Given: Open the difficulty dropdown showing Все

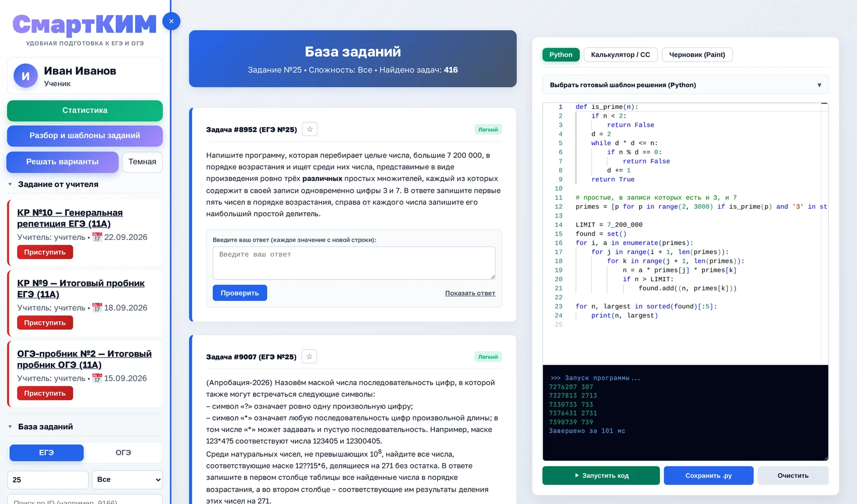Looking at the screenshot, I should (127, 479).
